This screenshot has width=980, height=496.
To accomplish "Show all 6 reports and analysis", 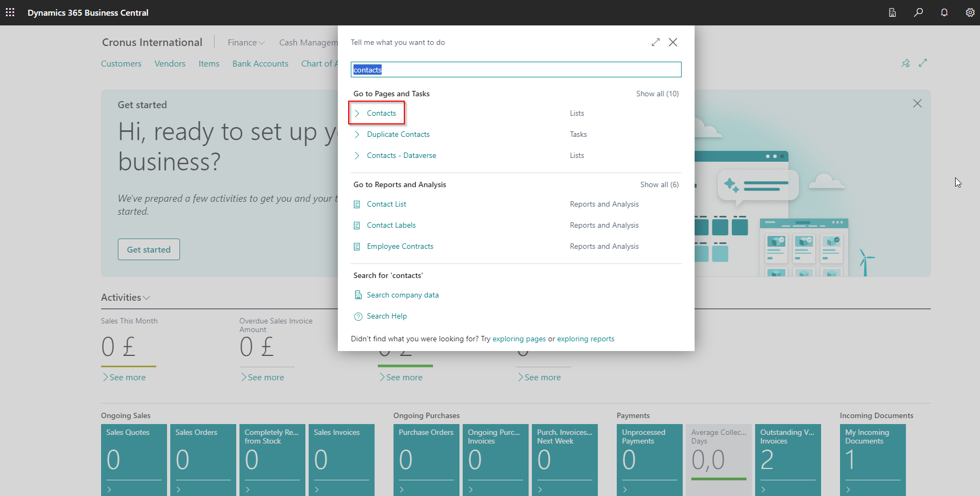I will pos(659,184).
